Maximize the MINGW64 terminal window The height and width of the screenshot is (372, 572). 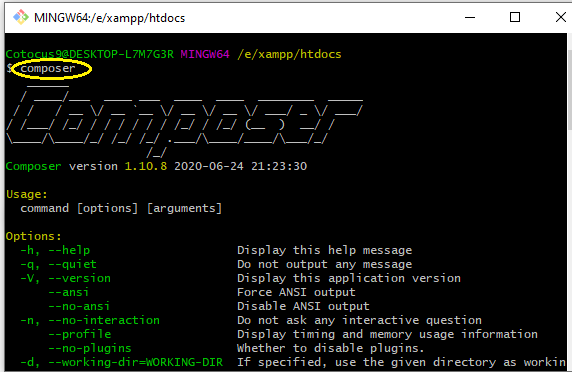tap(515, 17)
